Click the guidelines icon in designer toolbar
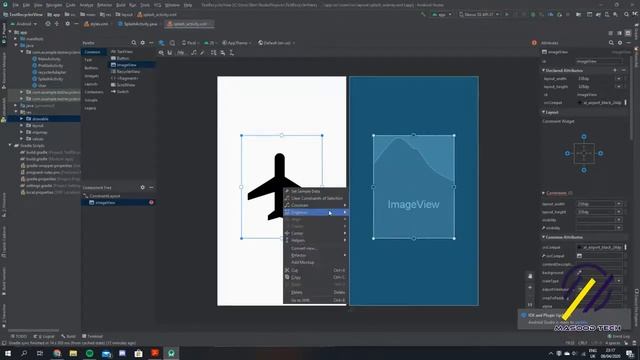Viewport: 640px width, 360px height. pos(231,53)
